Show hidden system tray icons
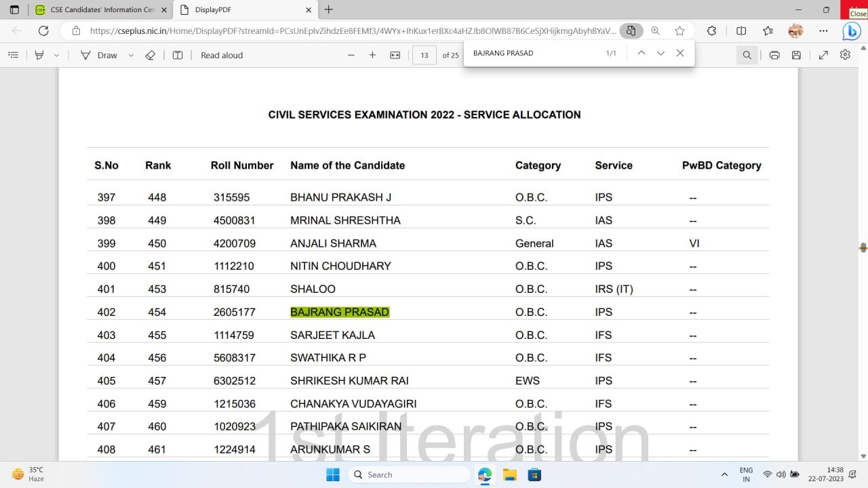 click(x=724, y=474)
